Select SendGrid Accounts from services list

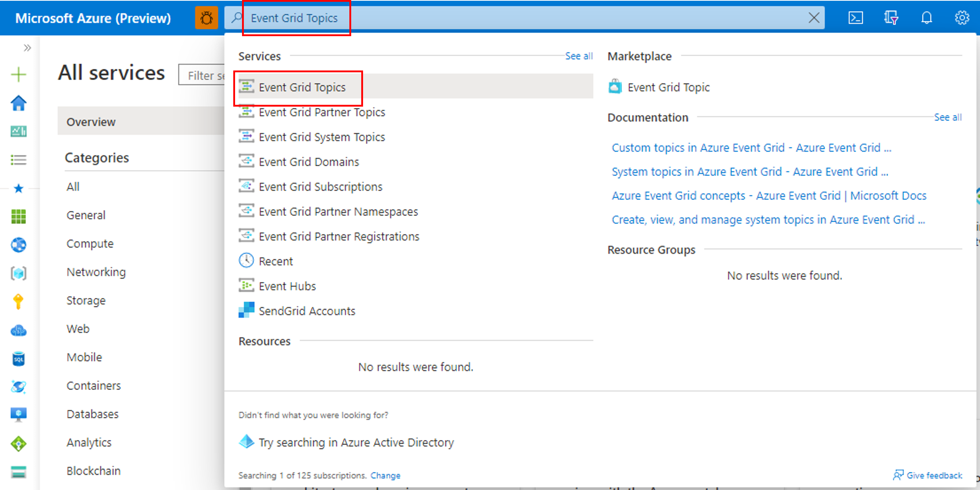[307, 311]
